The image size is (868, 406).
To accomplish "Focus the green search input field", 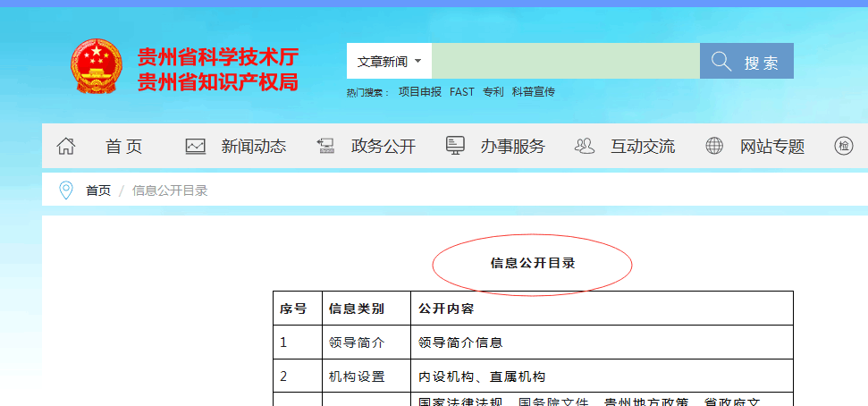I will click(565, 61).
